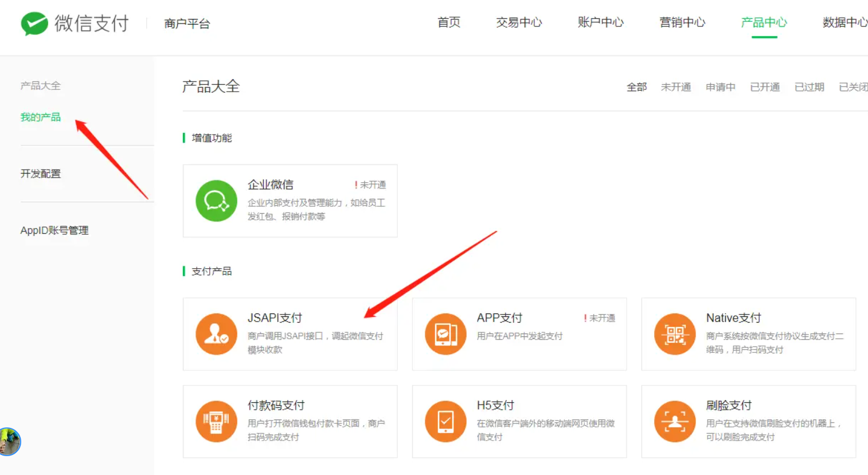
Task: Open the 营销中心 navigation tab
Action: [x=682, y=22]
